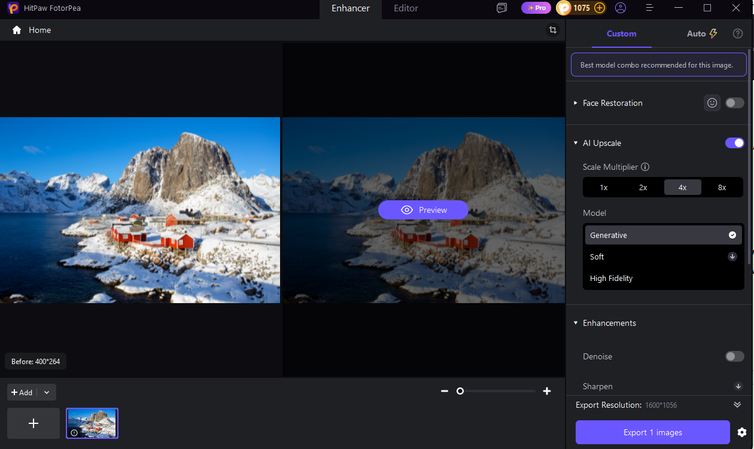
Task: Select the Generative model row
Action: (x=663, y=235)
